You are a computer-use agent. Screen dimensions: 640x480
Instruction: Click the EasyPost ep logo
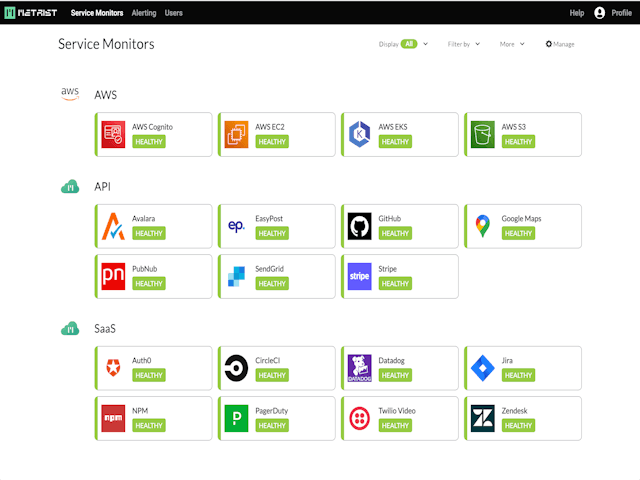236,226
